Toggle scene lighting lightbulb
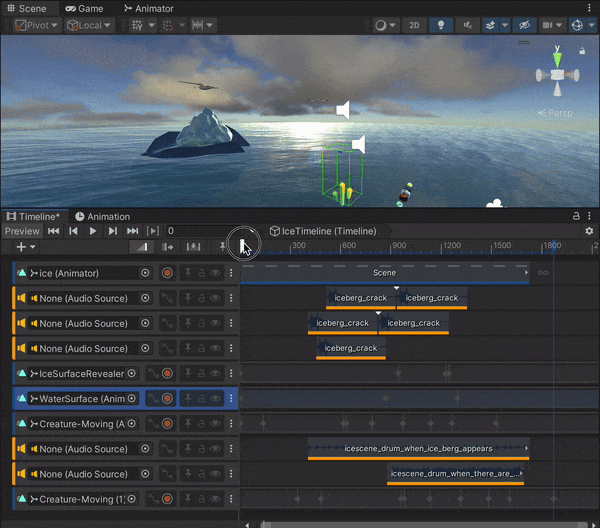The image size is (600, 528). tap(440, 25)
